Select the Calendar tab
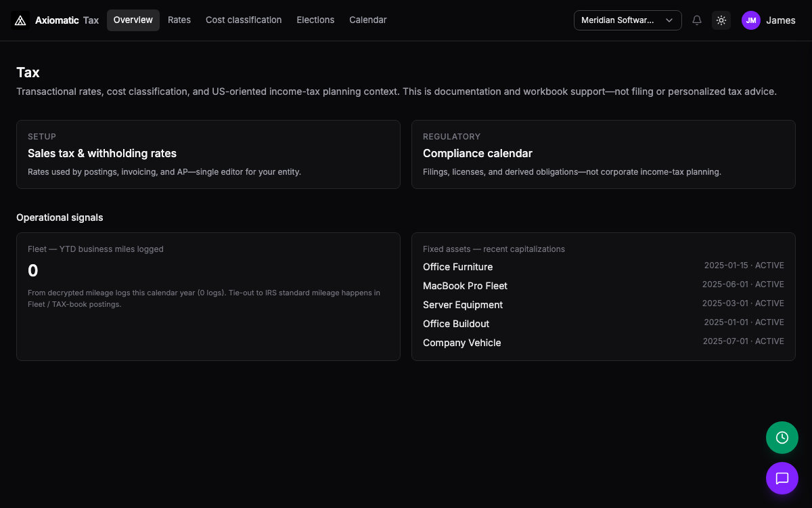The width and height of the screenshot is (812, 508). 368,20
